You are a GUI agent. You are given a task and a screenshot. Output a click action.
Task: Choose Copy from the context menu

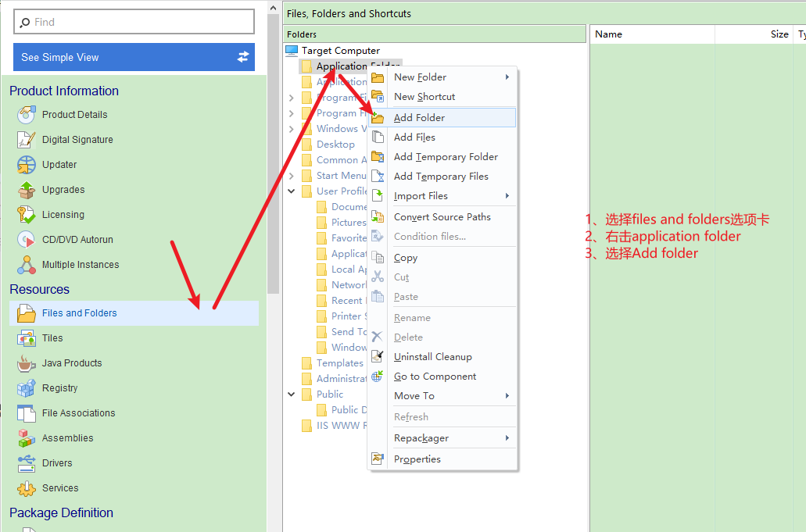(442, 258)
